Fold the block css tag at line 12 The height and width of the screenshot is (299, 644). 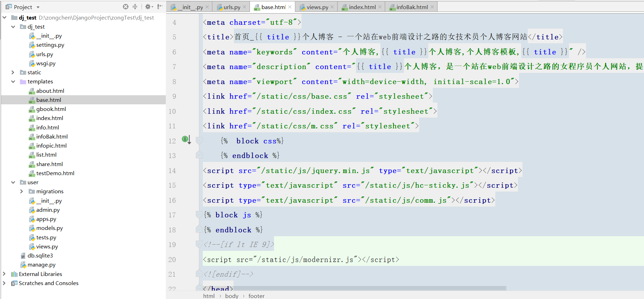click(199, 141)
